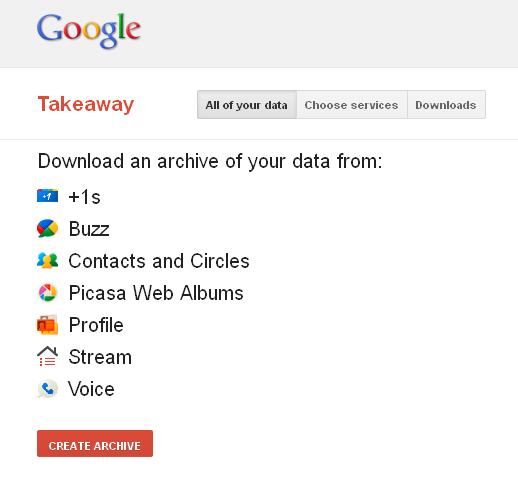Screen dimensions: 518x480
Task: Click the Google Voice phone icon
Action: (47, 389)
